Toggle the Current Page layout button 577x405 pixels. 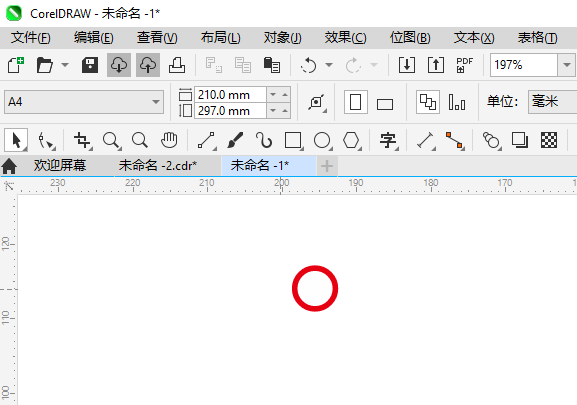click(457, 102)
